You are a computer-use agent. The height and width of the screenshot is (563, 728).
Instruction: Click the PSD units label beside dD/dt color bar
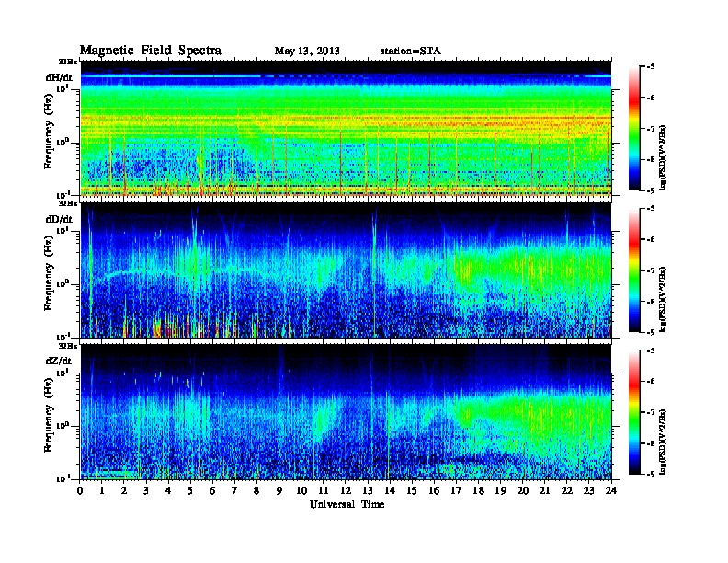pos(663,299)
